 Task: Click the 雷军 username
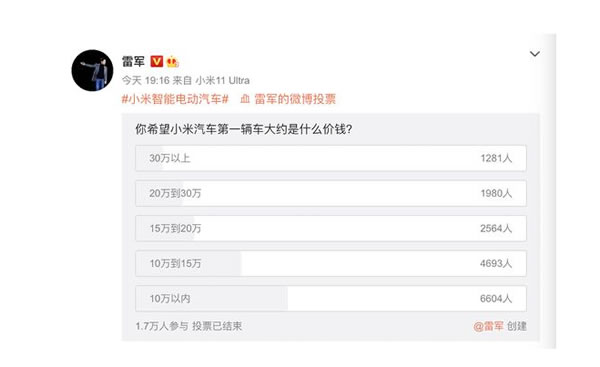point(133,61)
